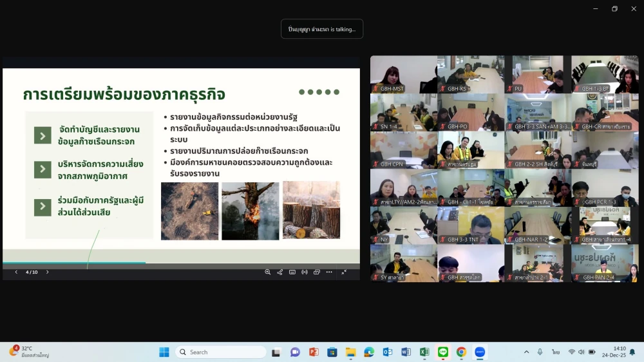Select the GBH-MST participant video

point(404,74)
